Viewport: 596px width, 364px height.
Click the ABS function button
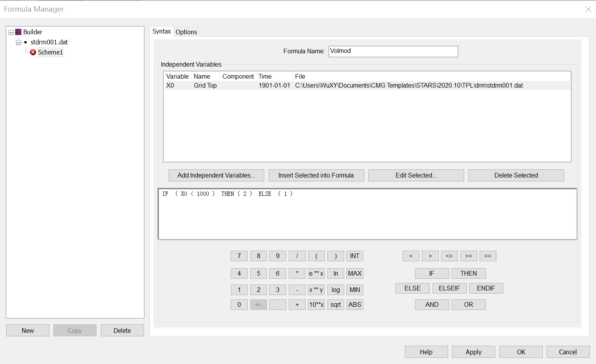[355, 304]
